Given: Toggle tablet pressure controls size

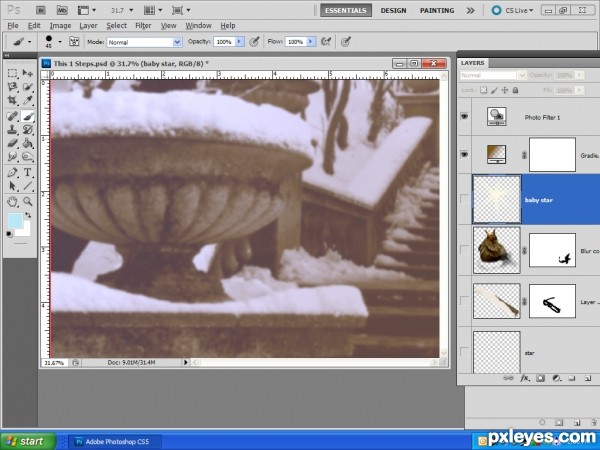Looking at the screenshot, I should 346,41.
